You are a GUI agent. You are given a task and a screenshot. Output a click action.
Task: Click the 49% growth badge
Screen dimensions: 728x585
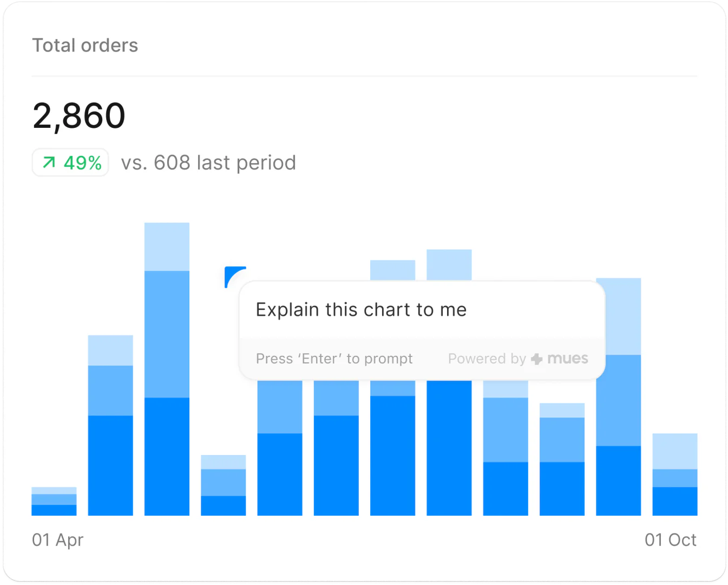70,162
